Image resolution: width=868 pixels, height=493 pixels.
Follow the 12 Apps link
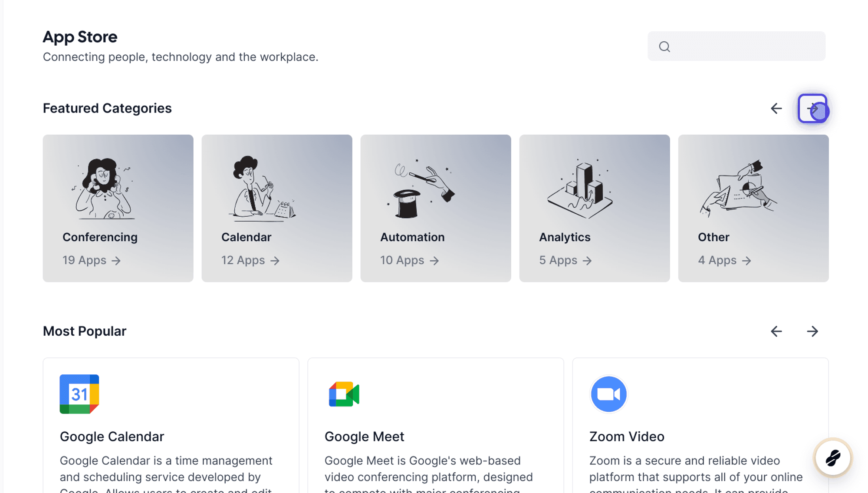(250, 260)
